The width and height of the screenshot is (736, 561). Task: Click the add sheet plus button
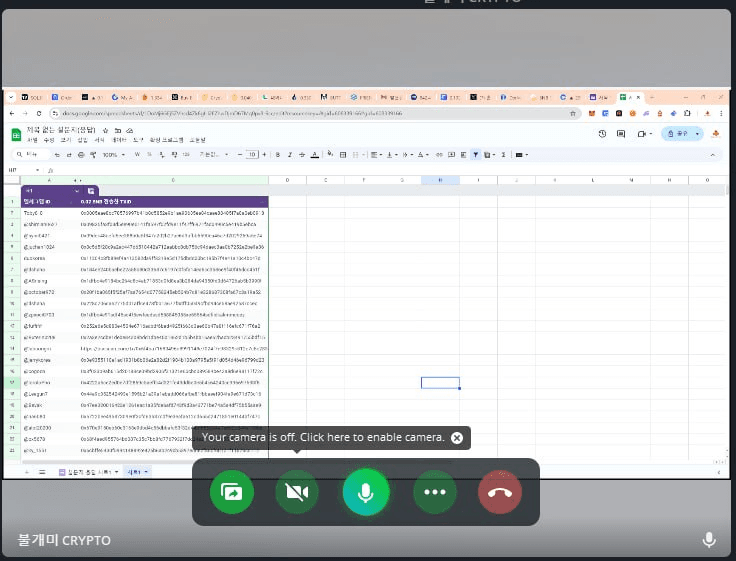pyautogui.click(x=27, y=471)
